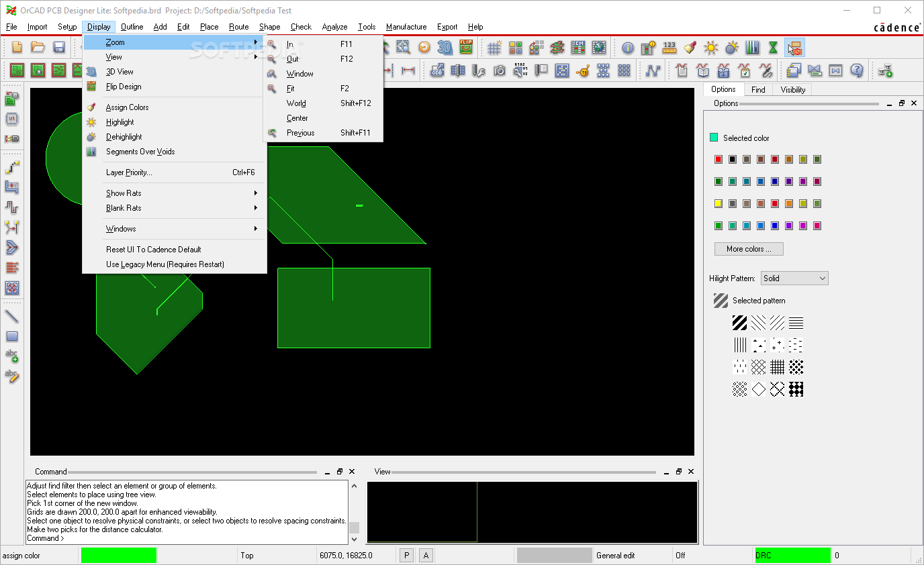Screen dimensions: 924x565
Task: Click the U1 chip icon in left sidebar
Action: [x=11, y=119]
